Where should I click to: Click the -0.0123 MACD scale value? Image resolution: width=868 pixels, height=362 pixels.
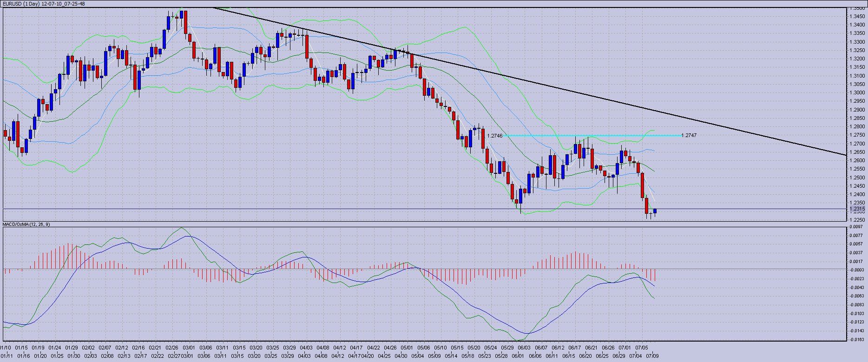(856, 322)
